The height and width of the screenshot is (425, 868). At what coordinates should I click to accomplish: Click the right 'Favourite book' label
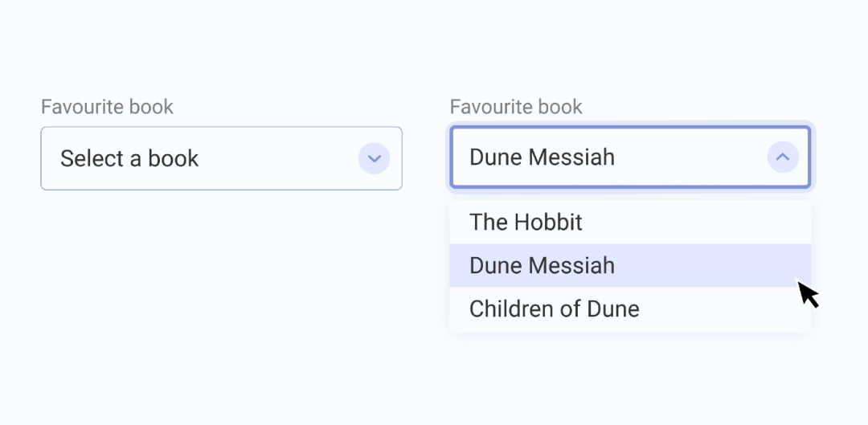[x=516, y=107]
